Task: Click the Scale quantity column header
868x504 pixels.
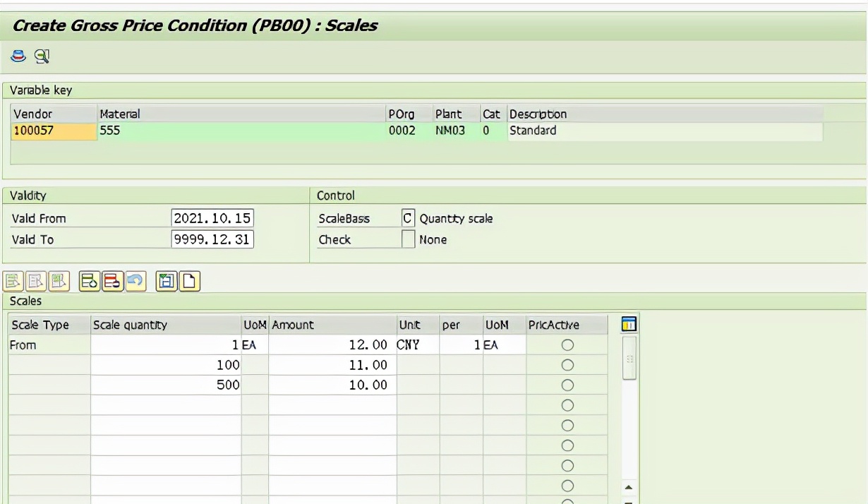Action: point(166,325)
